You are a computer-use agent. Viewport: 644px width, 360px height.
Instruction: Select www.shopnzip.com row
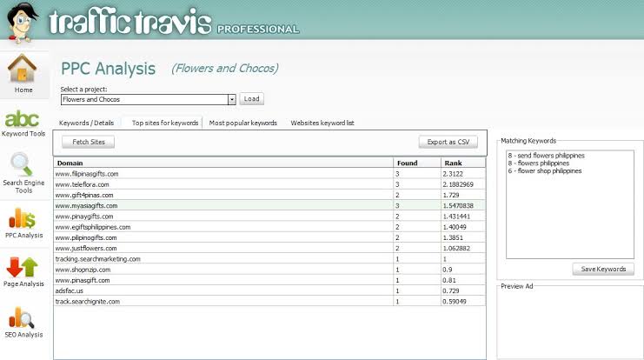pyautogui.click(x=269, y=270)
